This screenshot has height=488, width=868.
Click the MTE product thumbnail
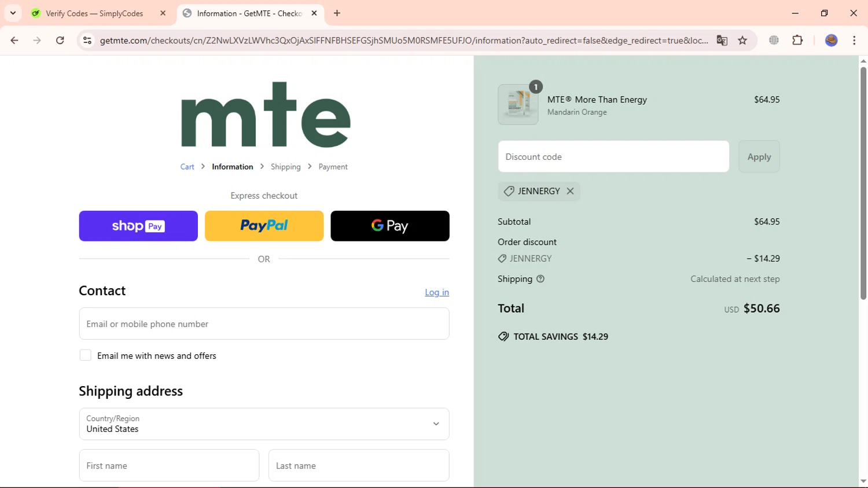[x=518, y=105]
